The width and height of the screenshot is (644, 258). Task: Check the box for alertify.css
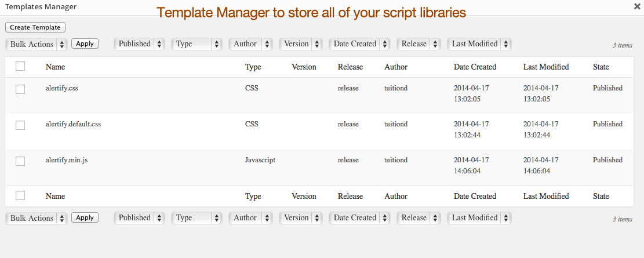pos(20,89)
